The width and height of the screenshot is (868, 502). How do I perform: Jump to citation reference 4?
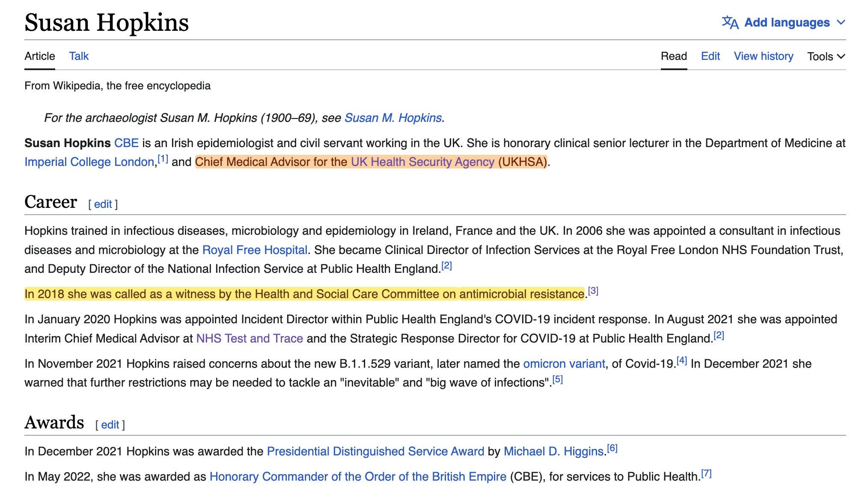tap(682, 360)
